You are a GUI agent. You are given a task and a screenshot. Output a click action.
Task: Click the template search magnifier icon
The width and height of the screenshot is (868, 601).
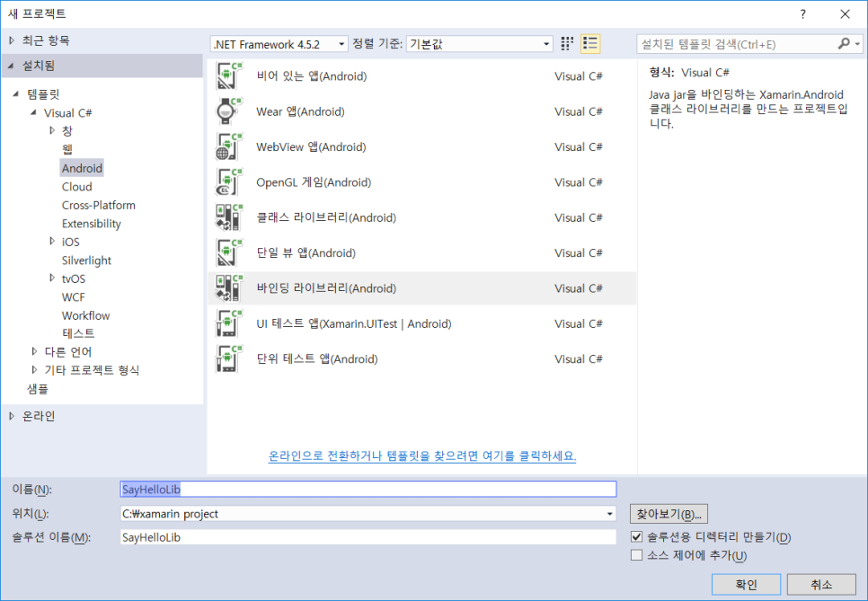[x=844, y=44]
